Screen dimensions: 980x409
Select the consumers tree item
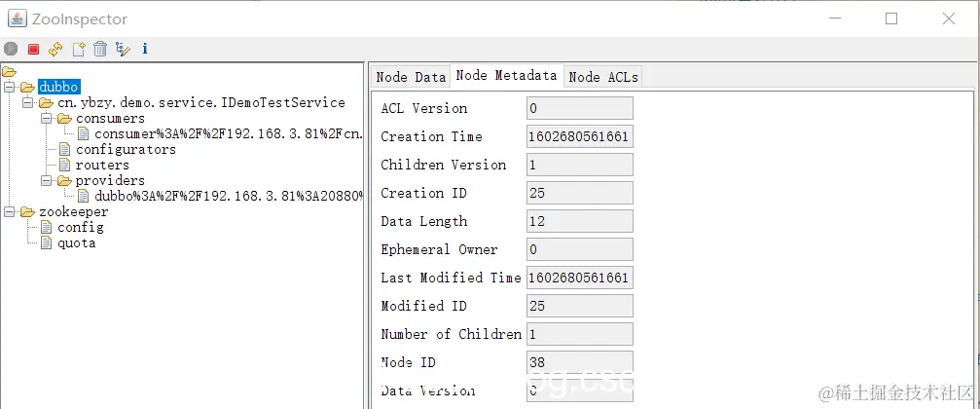coord(110,118)
